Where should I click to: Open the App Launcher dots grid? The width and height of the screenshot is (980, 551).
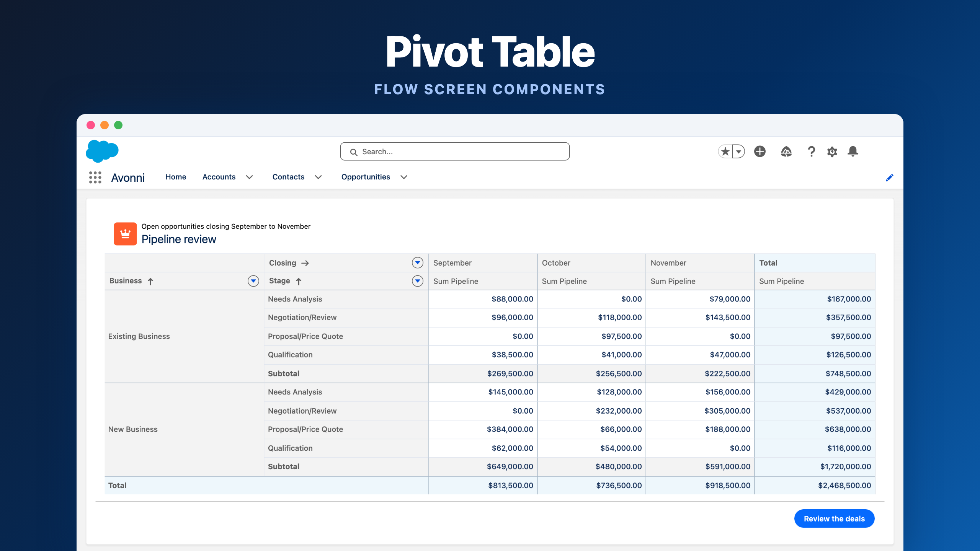pos(95,177)
